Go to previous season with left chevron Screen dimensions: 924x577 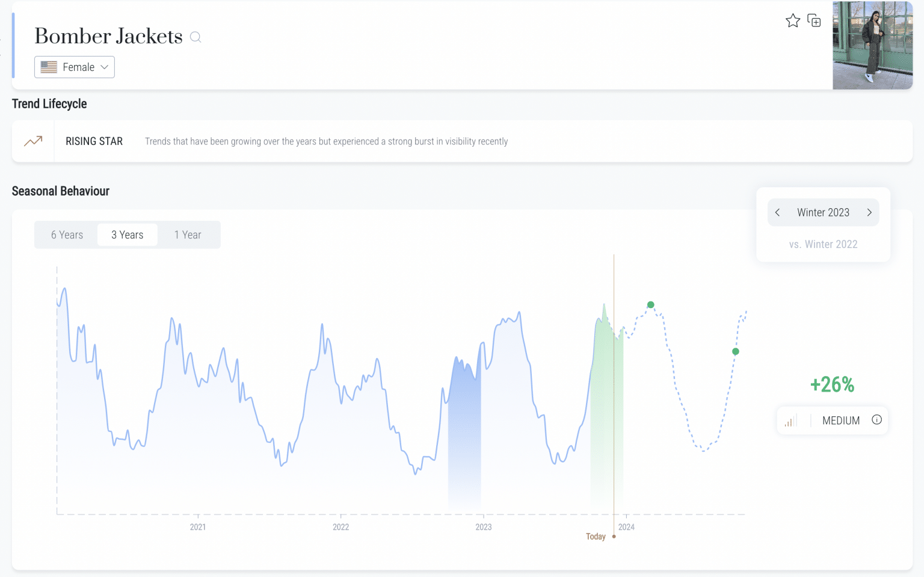[x=778, y=212]
